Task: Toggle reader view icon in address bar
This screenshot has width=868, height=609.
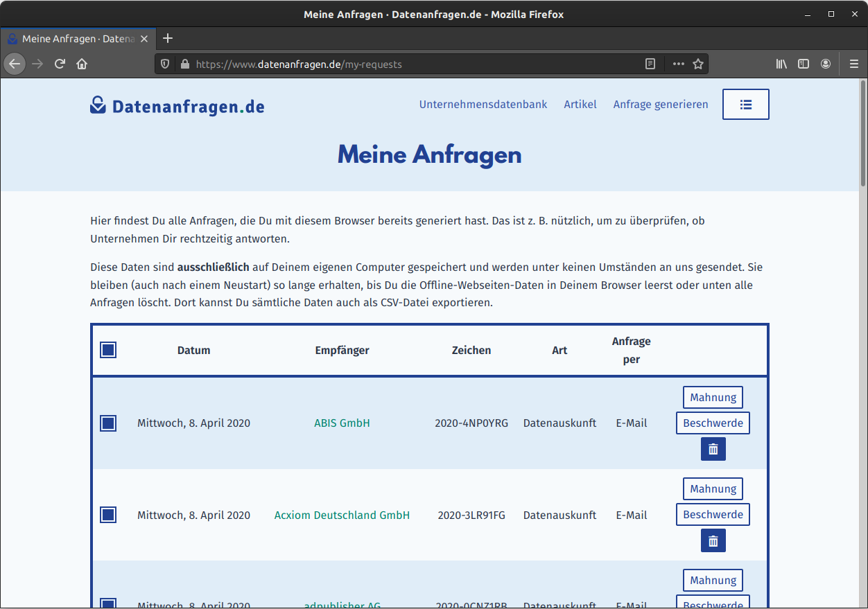Action: pos(650,64)
